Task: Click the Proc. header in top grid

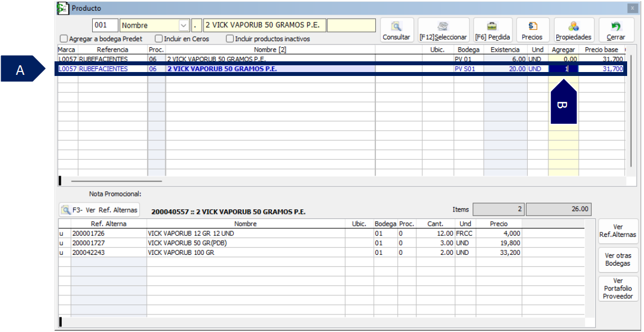Action: pos(156,50)
